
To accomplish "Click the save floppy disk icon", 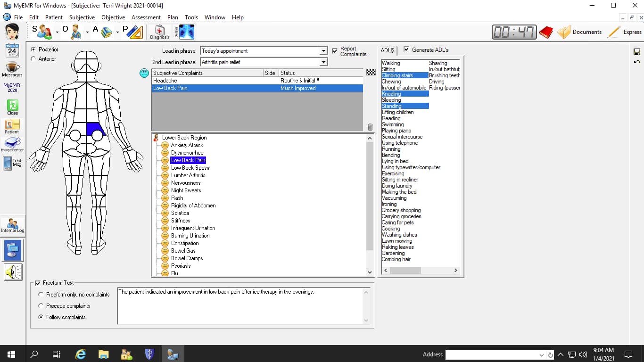I will click(637, 52).
